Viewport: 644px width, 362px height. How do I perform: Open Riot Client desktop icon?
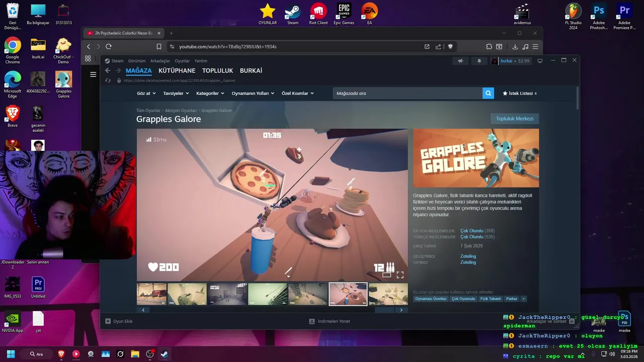click(x=318, y=14)
